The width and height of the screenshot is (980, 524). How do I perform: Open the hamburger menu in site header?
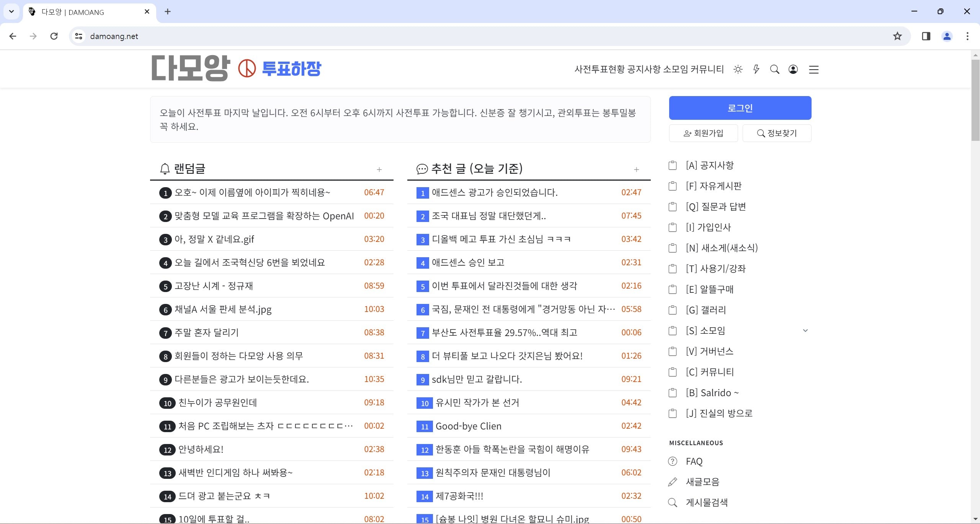813,69
